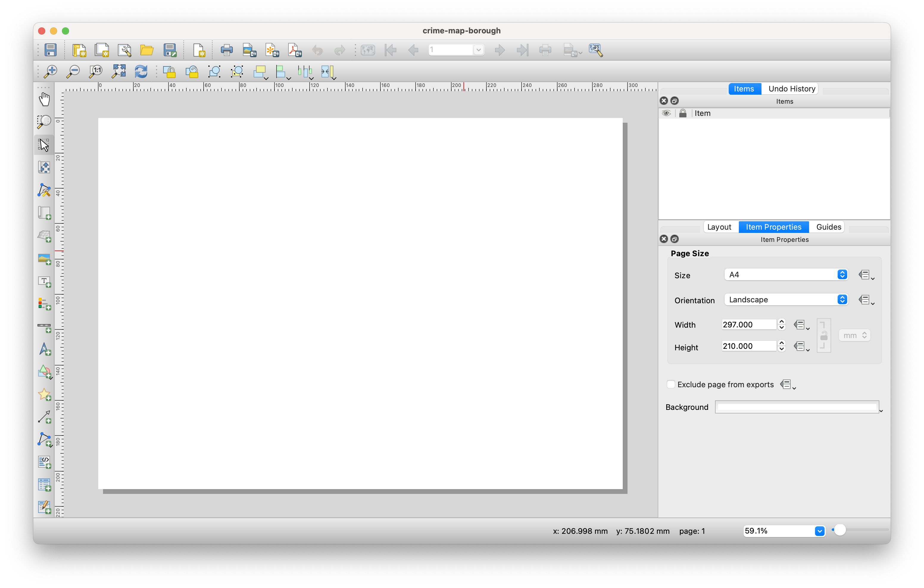This screenshot has height=588, width=924.
Task: Select the Edit Nodes tool
Action: pos(44,190)
